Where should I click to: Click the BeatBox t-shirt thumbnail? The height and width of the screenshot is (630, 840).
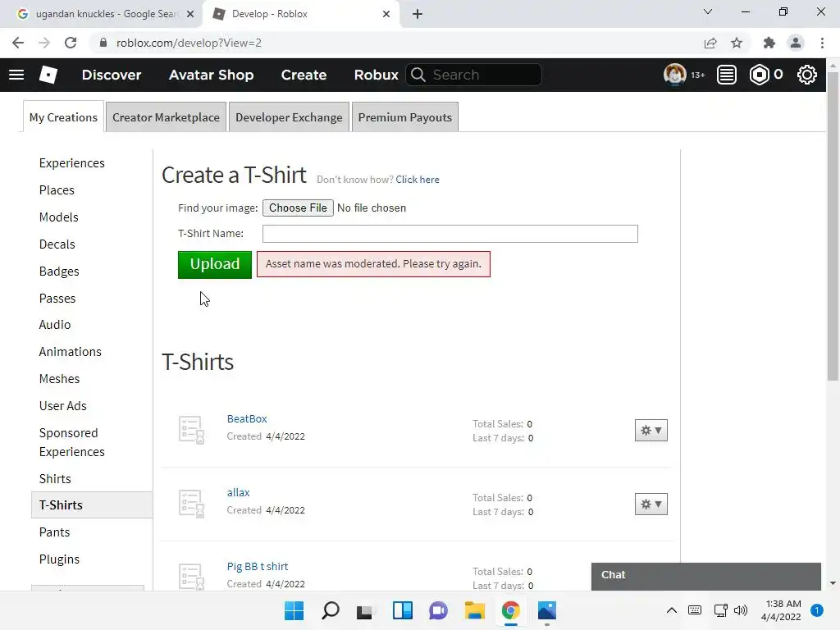pyautogui.click(x=191, y=430)
